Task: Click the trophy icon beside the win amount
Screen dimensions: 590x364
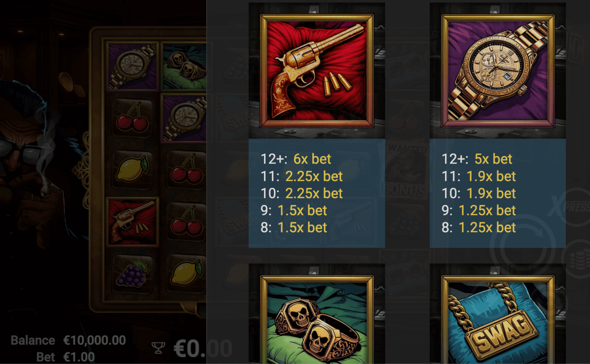Action: [x=158, y=347]
